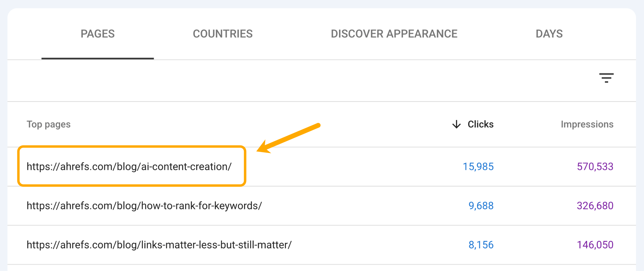
Task: Open the filter options icon
Action: click(x=607, y=78)
